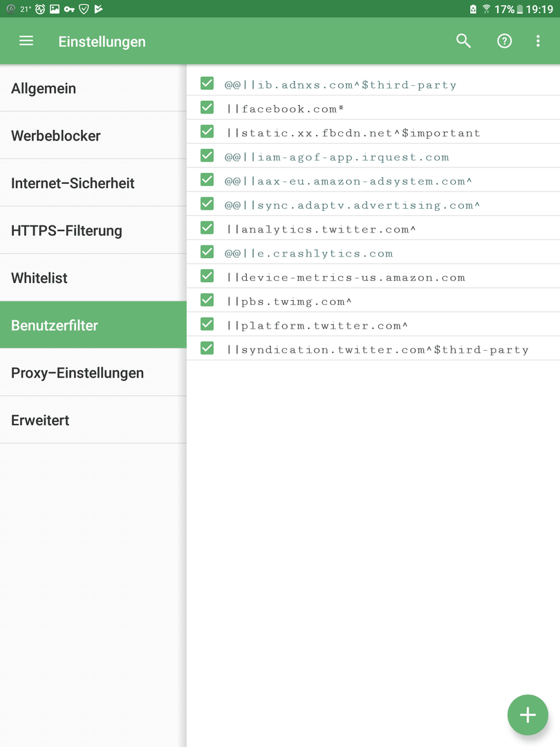The height and width of the screenshot is (747, 560).
Task: Disable the @@||e.crashlytics.com rule checkbox
Action: coord(207,252)
